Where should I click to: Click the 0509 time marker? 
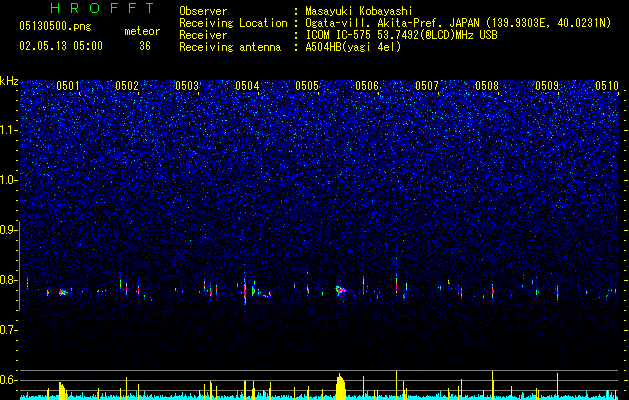click(547, 86)
